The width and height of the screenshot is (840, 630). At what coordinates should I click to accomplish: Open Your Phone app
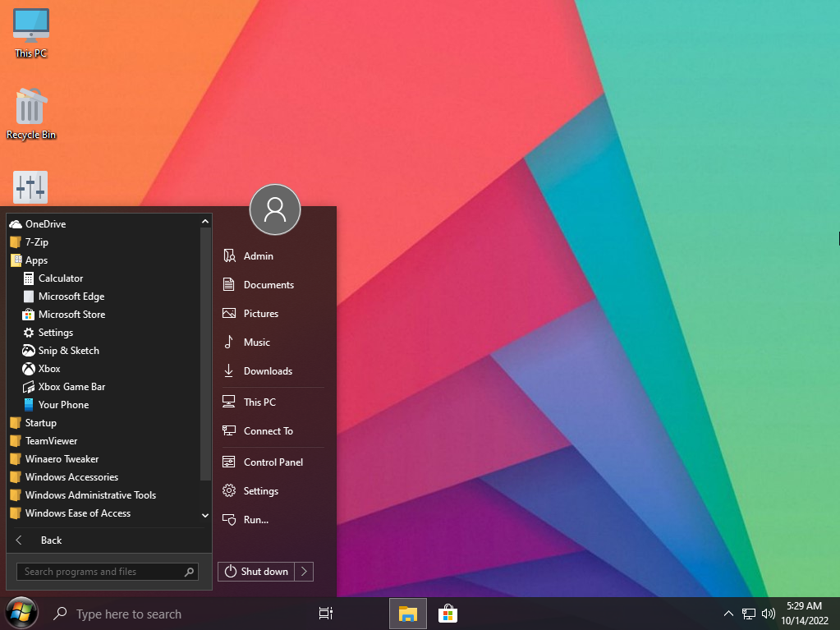pyautogui.click(x=63, y=405)
